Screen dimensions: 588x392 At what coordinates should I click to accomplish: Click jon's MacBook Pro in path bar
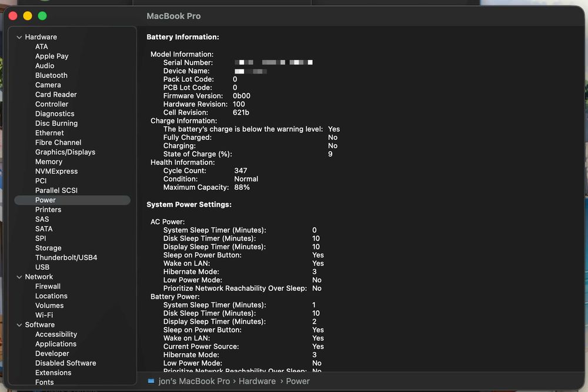pyautogui.click(x=194, y=381)
